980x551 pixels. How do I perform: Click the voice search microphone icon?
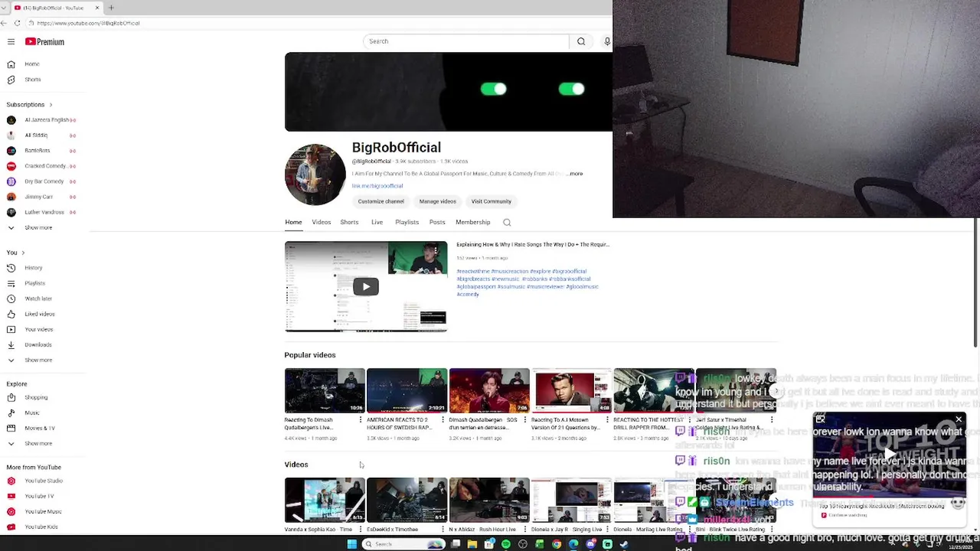[607, 41]
